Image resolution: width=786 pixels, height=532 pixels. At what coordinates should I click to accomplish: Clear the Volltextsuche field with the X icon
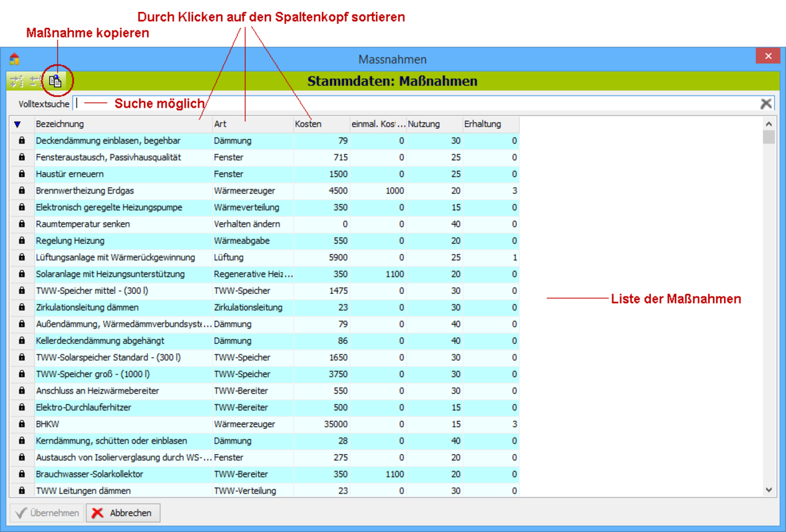(765, 104)
